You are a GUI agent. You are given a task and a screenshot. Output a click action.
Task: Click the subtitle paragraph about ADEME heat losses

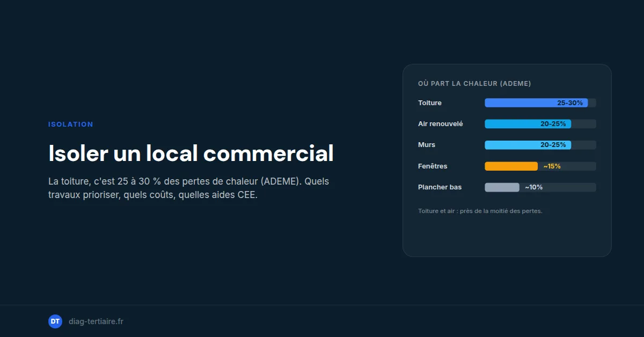point(189,188)
